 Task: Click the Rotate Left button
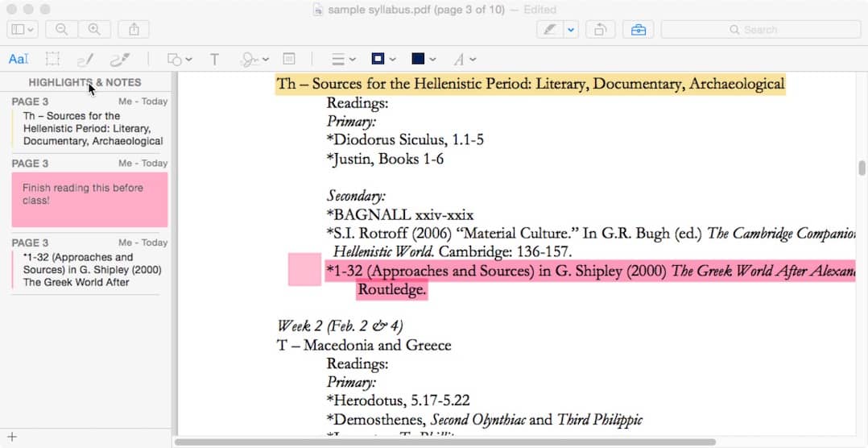[x=600, y=29]
